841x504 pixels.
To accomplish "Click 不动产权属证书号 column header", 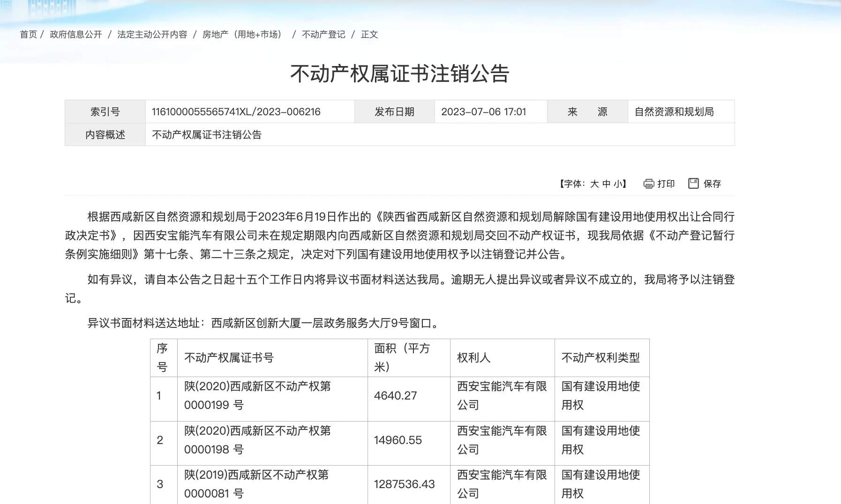I will coord(273,358).
